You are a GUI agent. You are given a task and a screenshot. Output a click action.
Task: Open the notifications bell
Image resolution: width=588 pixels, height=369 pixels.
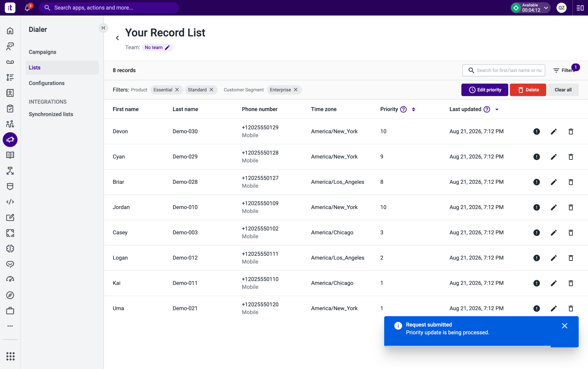(27, 8)
